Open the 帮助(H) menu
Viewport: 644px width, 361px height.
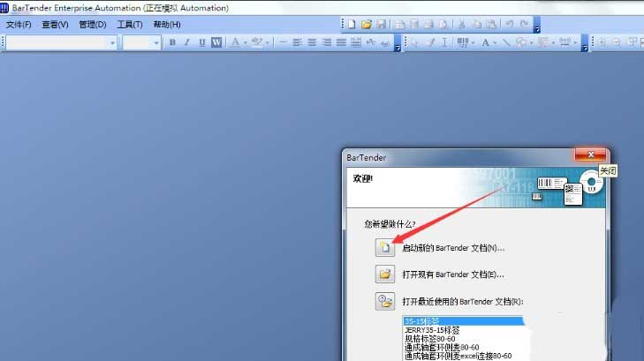coord(167,25)
